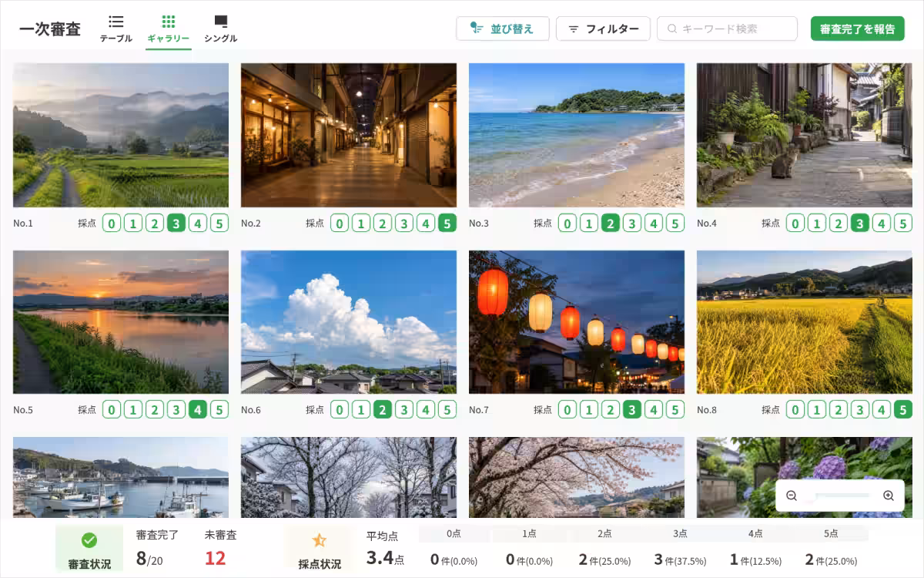Select the No.7 festival lanterns photo

click(577, 322)
